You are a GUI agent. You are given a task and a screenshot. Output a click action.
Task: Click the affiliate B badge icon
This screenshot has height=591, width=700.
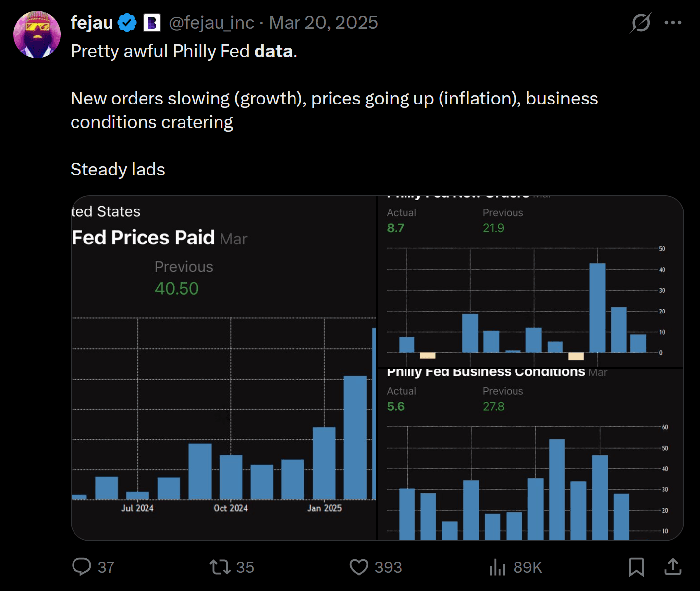click(152, 23)
